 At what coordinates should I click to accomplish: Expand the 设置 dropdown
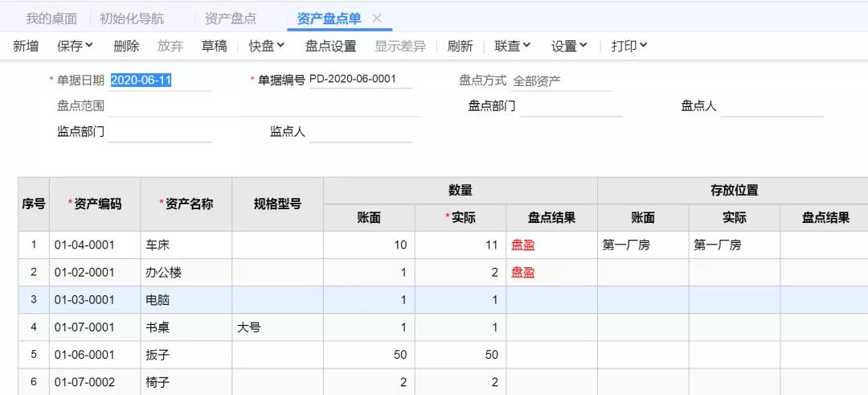(x=569, y=47)
